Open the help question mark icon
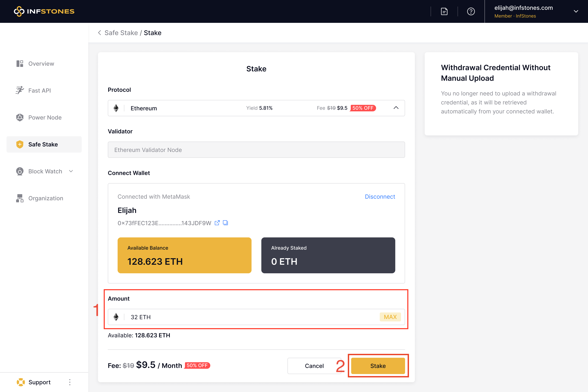Screen dimensions: 588x392 [x=471, y=11]
